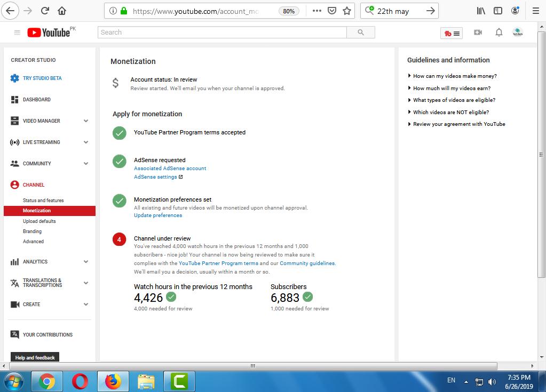The width and height of the screenshot is (546, 392).
Task: Click the Help and feedback button
Action: coord(35,357)
